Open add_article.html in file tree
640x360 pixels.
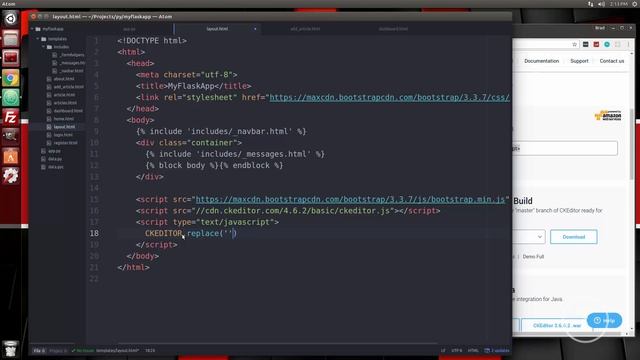(69, 87)
